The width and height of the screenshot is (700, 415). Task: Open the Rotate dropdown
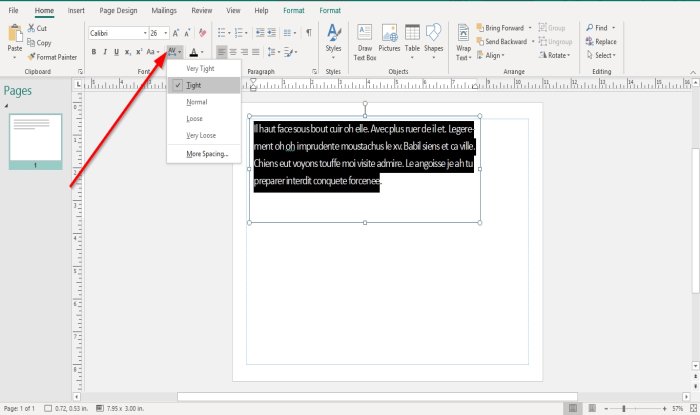[x=555, y=55]
